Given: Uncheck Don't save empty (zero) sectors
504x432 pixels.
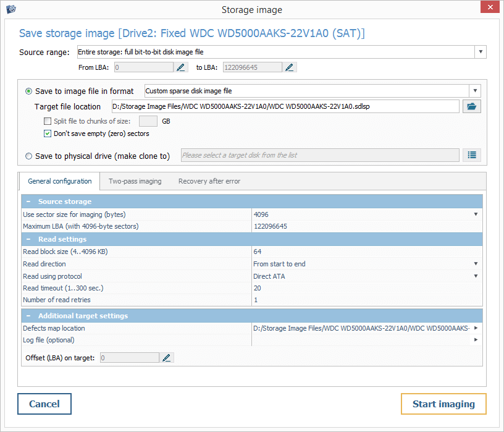Looking at the screenshot, I should (x=48, y=133).
